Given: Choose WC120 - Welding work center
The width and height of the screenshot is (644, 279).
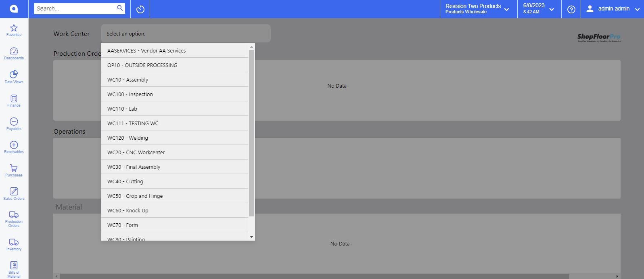Looking at the screenshot, I should click(x=175, y=138).
